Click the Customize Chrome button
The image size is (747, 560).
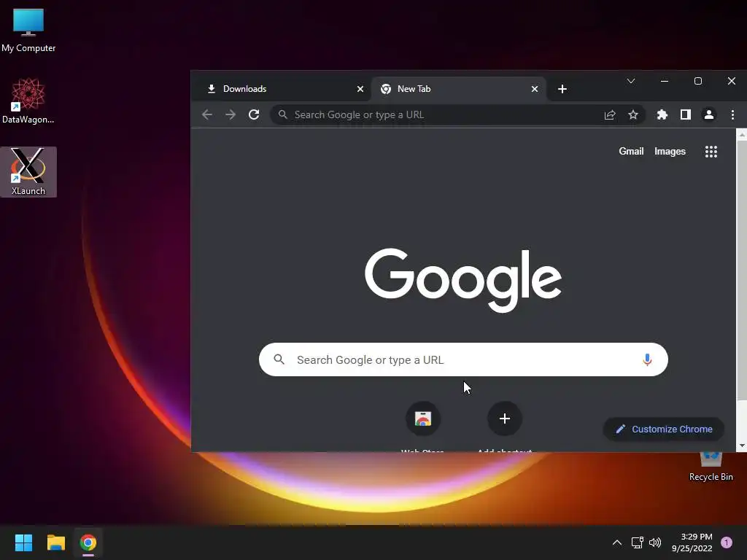tap(664, 429)
